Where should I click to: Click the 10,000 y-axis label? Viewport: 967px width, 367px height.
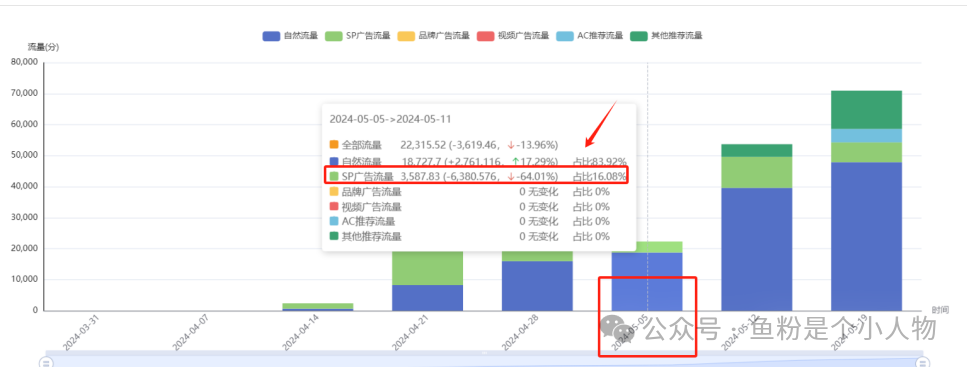pyautogui.click(x=25, y=279)
